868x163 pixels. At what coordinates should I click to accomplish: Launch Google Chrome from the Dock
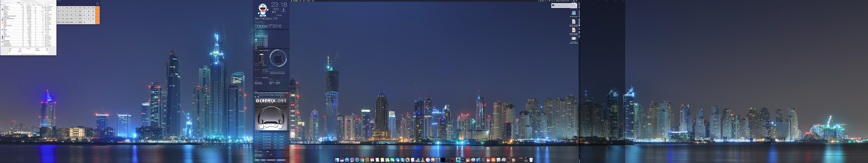coord(362,160)
